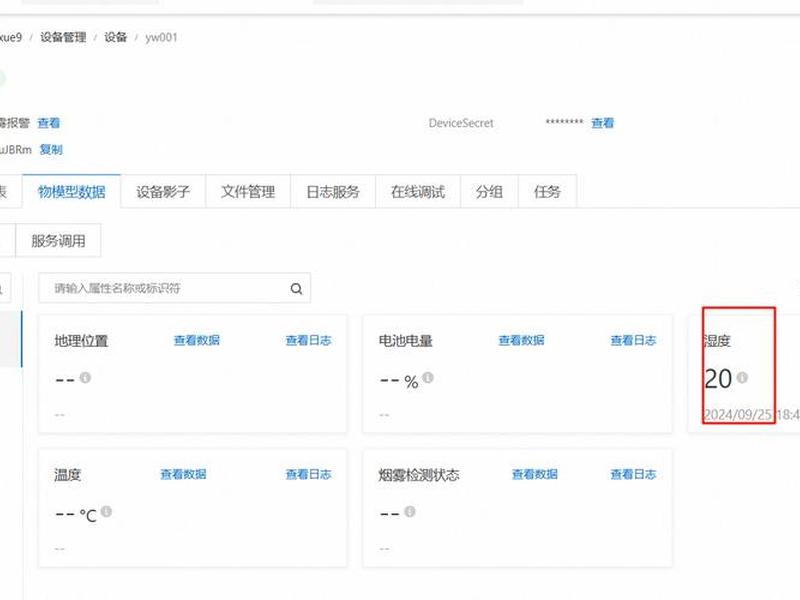Go to 设备 in the breadcrumb
Viewport: 800px width, 600px height.
click(x=115, y=37)
